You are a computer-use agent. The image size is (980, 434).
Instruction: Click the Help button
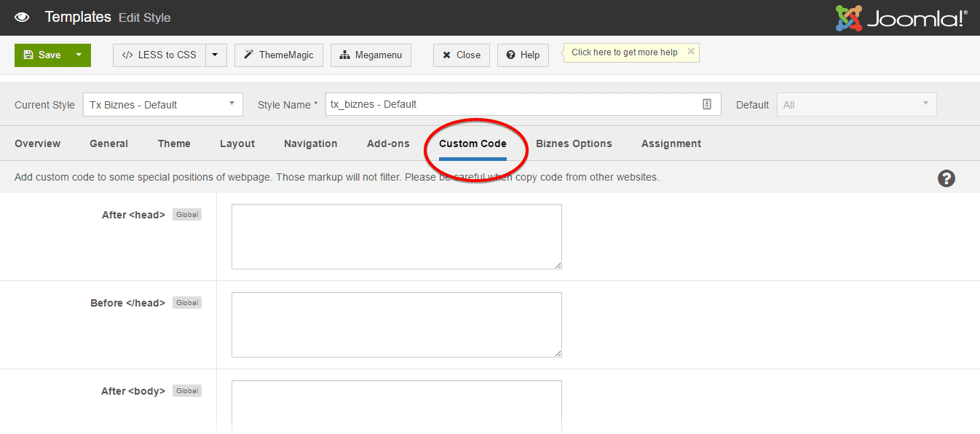(523, 55)
